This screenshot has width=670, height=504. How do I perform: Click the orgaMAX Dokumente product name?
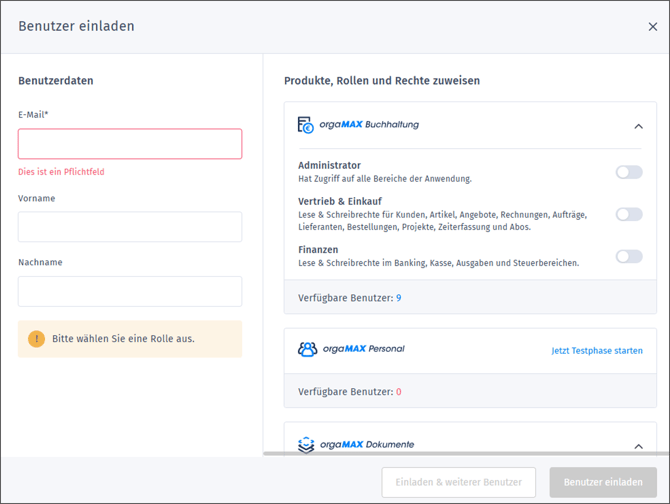click(367, 445)
